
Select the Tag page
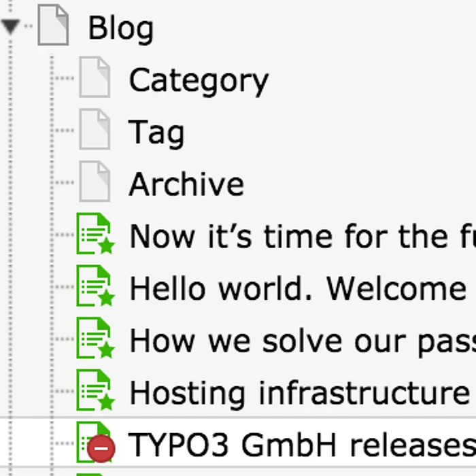point(156,133)
